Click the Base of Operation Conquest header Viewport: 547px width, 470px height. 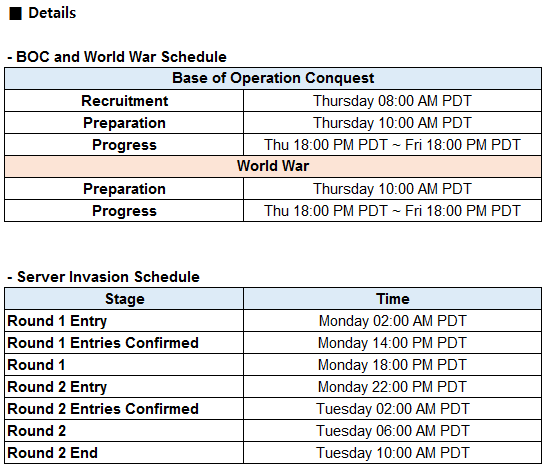pyautogui.click(x=273, y=78)
